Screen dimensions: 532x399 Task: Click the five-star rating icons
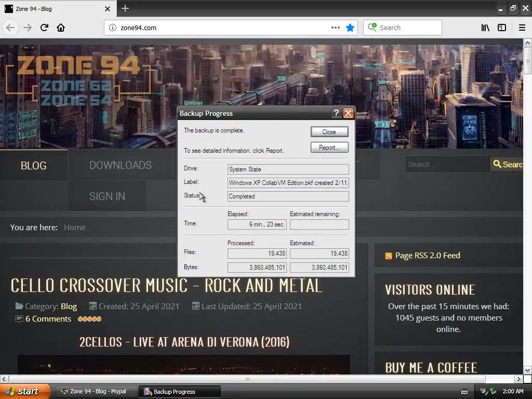coord(89,319)
